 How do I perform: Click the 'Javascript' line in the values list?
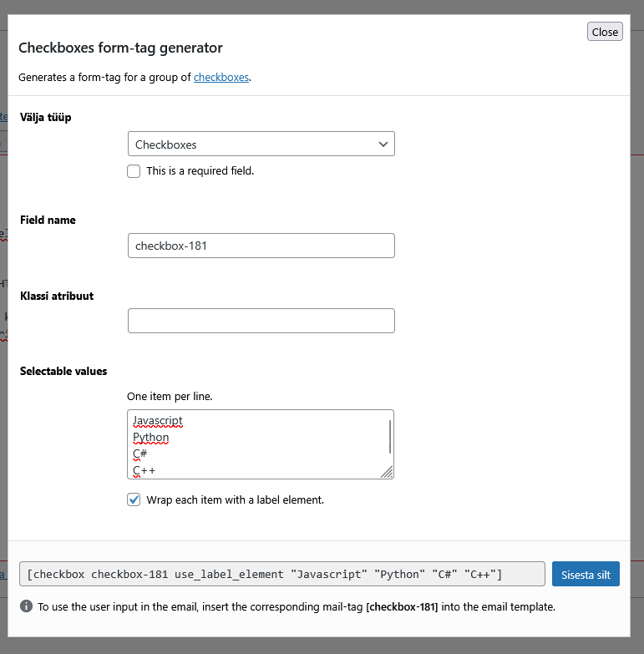tap(157, 420)
